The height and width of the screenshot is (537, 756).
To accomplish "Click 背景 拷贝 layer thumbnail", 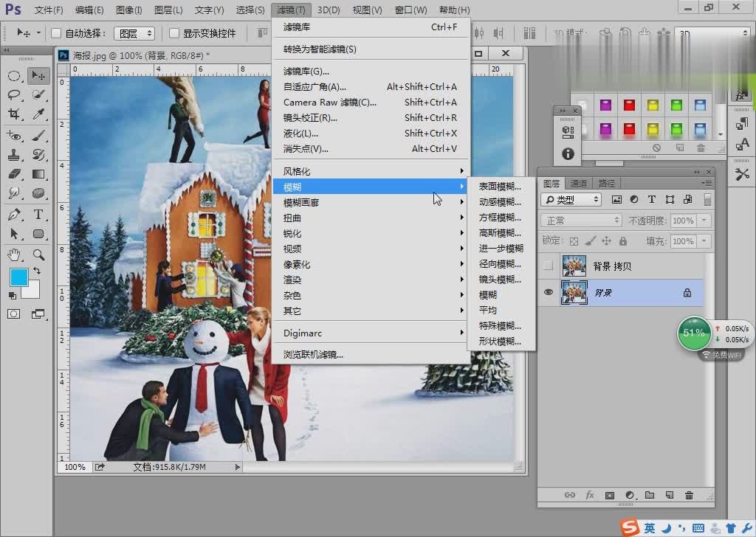I will [574, 266].
